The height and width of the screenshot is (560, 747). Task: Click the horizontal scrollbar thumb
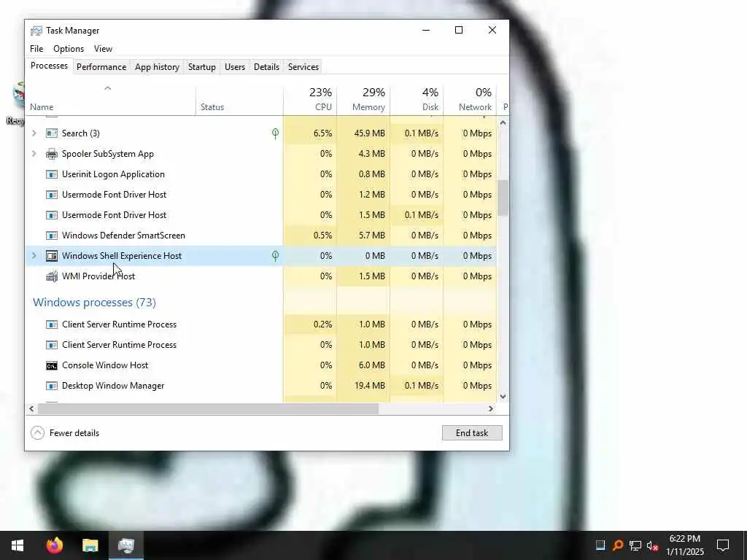[208, 408]
